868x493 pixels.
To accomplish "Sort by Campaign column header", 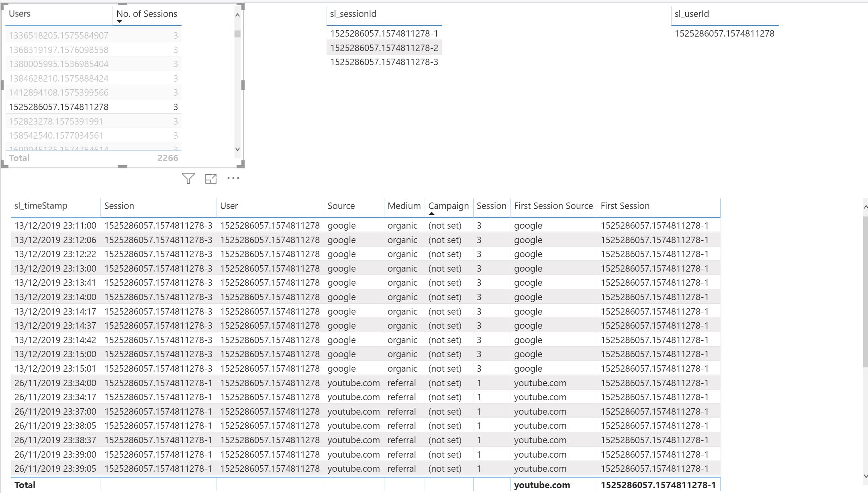I will pyautogui.click(x=448, y=206).
